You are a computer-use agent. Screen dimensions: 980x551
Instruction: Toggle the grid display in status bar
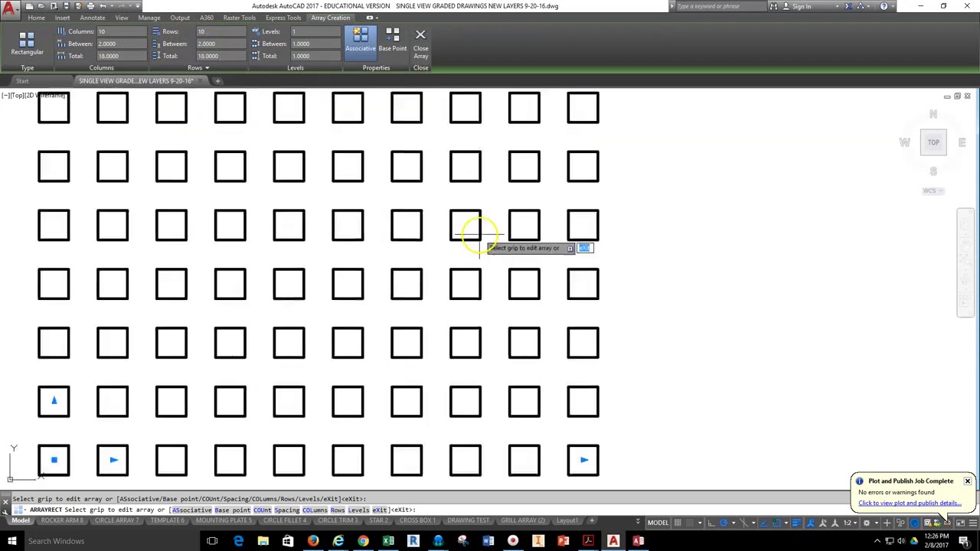click(678, 523)
